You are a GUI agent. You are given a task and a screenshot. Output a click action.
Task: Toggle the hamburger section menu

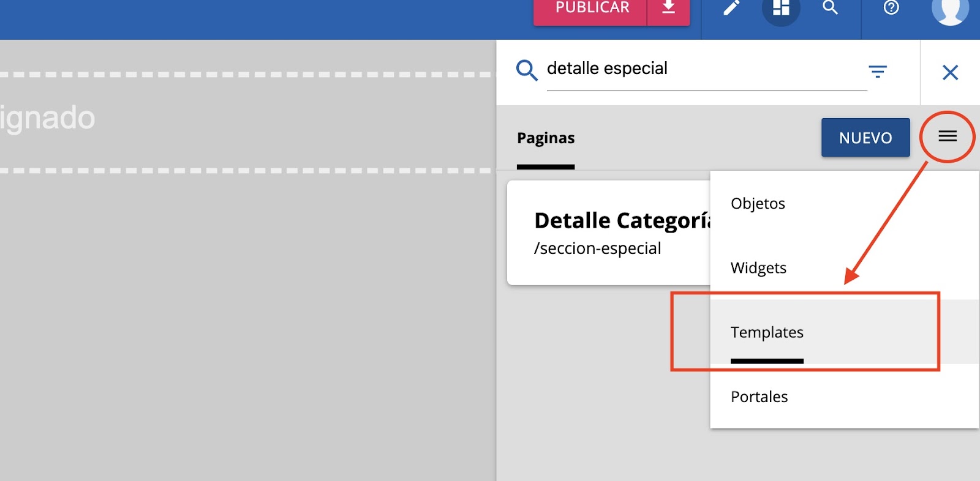click(947, 136)
